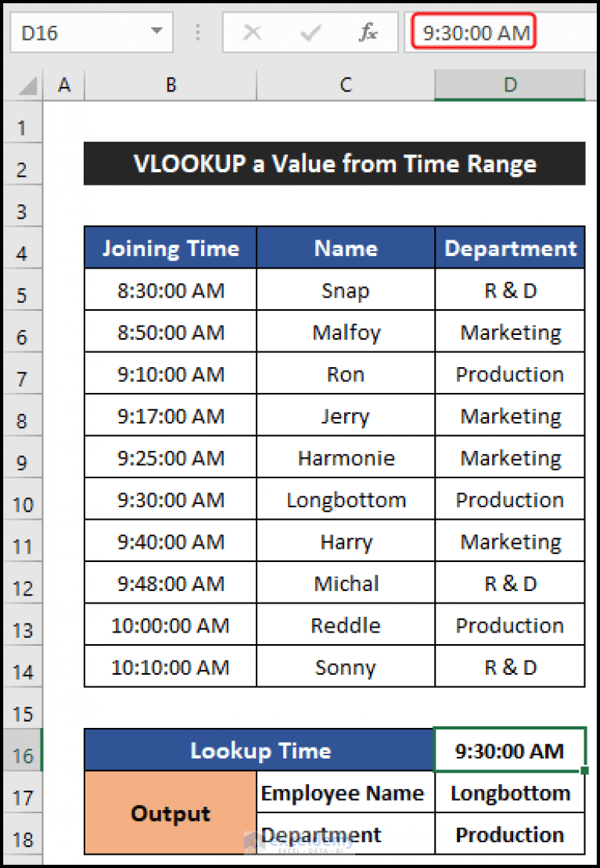Click the vertical dots divider beside Name Box

(197, 31)
